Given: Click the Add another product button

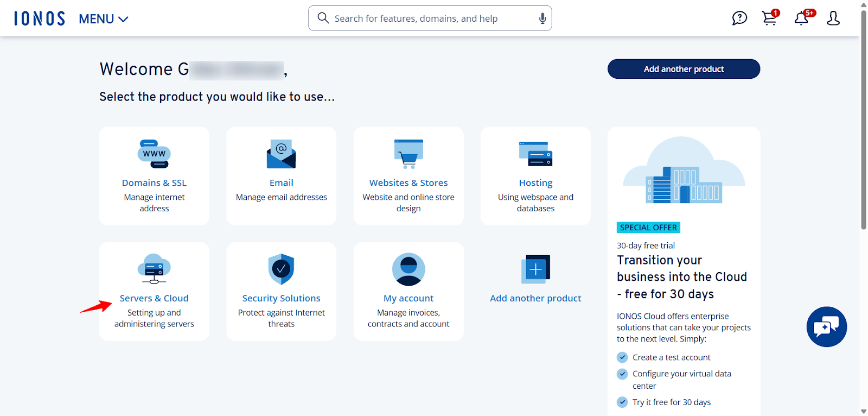Looking at the screenshot, I should pyautogui.click(x=684, y=69).
